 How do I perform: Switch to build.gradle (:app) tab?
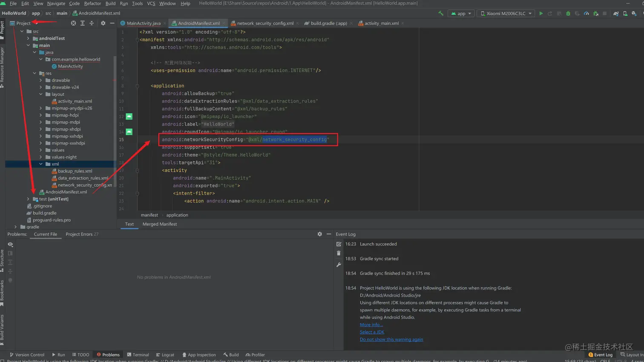pos(329,23)
